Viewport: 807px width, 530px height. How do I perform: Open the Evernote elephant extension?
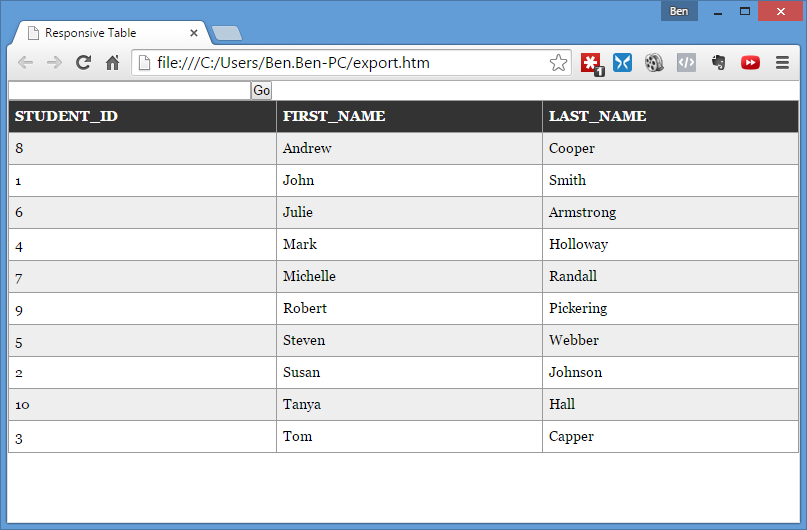coord(718,63)
